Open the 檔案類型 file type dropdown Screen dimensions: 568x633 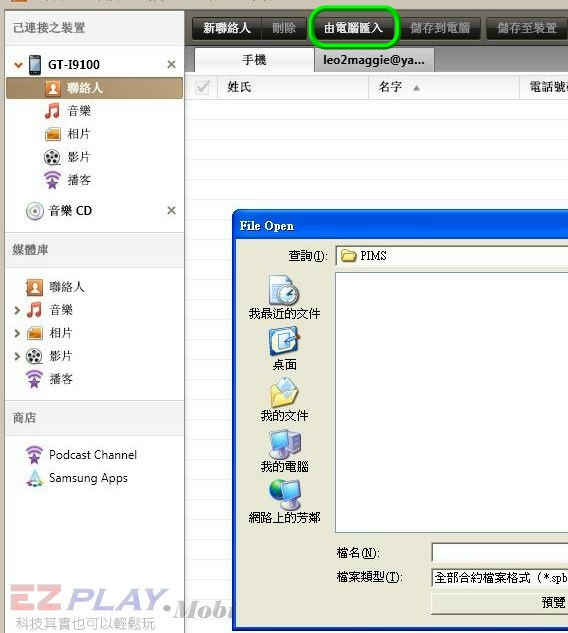pos(500,578)
